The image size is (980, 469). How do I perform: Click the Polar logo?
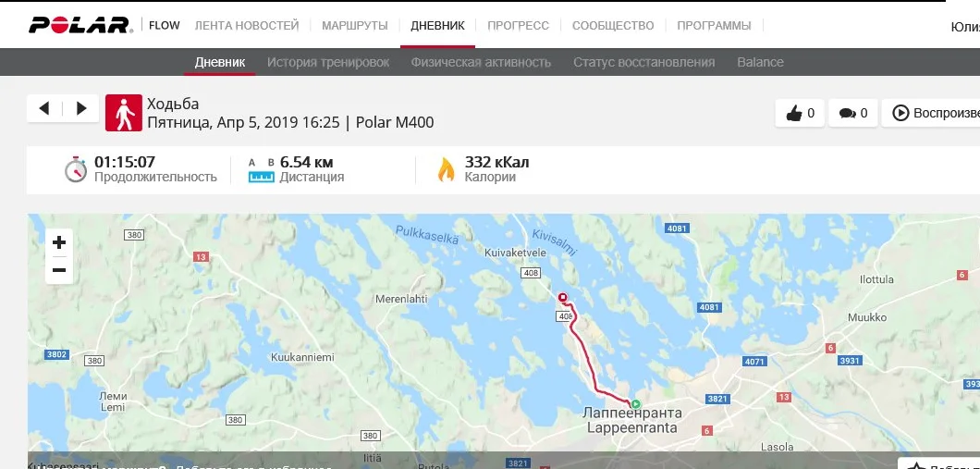pos(80,25)
